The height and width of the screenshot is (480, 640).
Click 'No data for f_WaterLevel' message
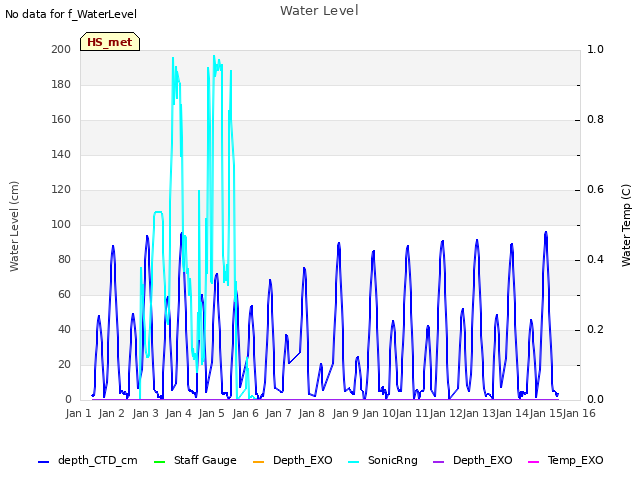pyautogui.click(x=71, y=14)
